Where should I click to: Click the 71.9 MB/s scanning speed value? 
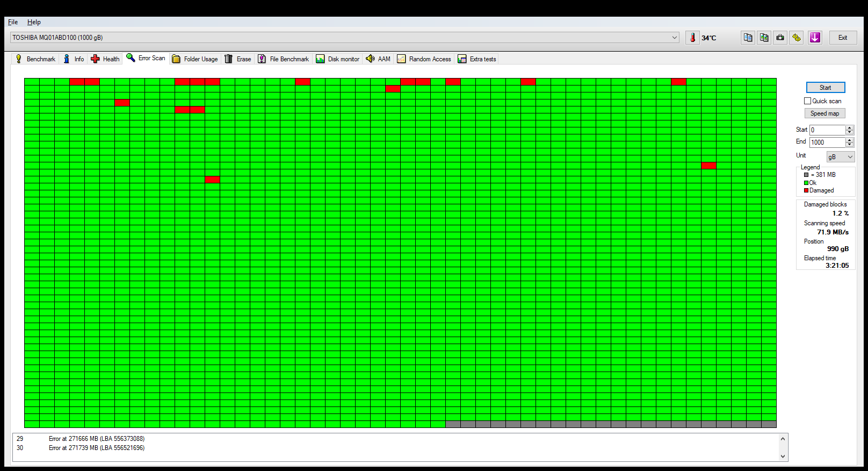[x=833, y=232]
